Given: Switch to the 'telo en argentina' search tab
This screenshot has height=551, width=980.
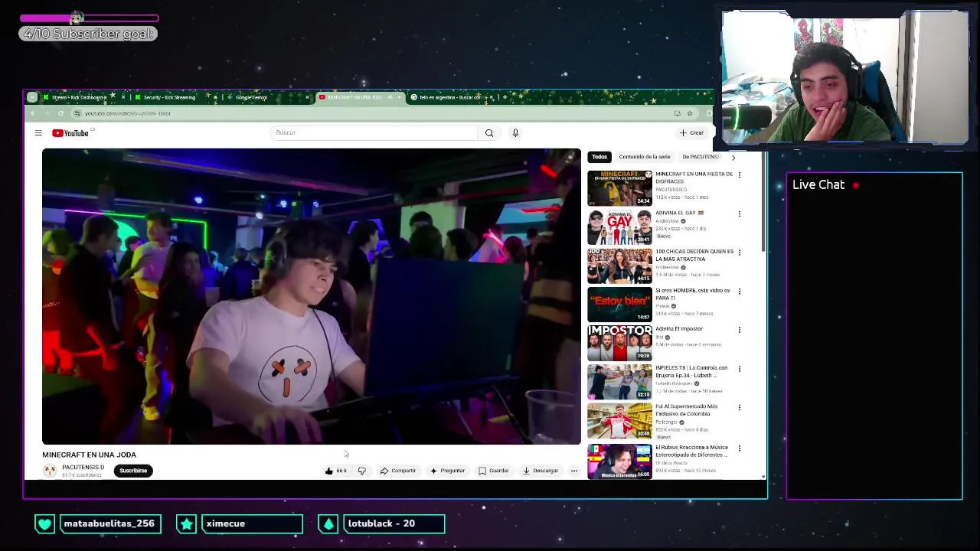Looking at the screenshot, I should (x=449, y=97).
